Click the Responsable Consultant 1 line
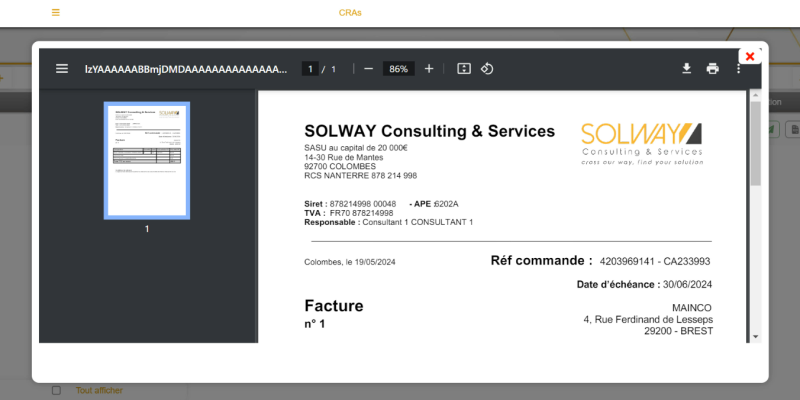This screenshot has height=400, width=800. click(389, 222)
